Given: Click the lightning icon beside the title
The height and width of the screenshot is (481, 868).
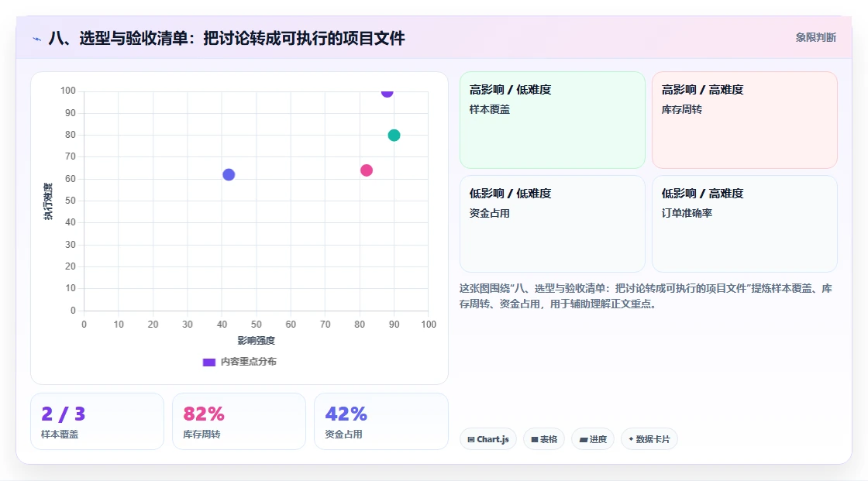Looking at the screenshot, I should click(x=37, y=39).
